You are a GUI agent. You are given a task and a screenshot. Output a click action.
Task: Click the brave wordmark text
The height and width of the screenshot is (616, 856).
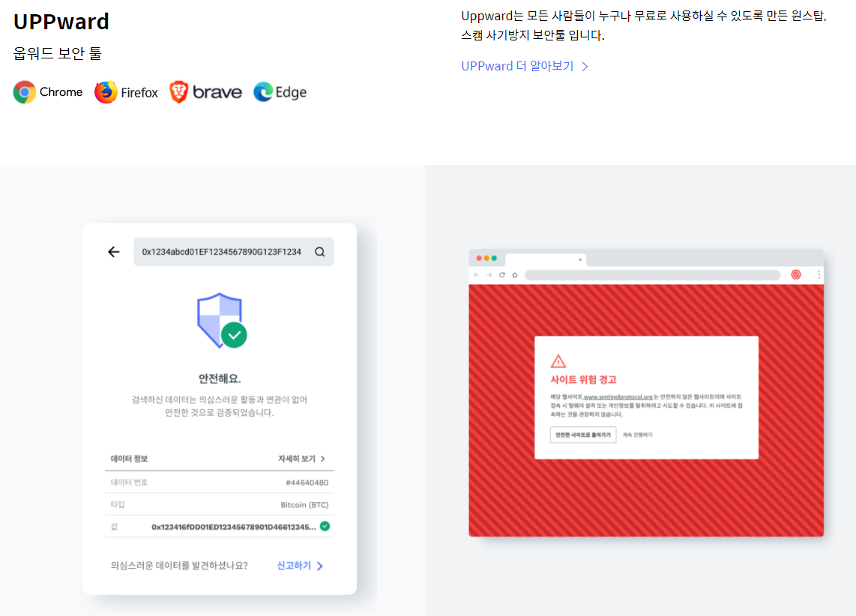click(217, 92)
